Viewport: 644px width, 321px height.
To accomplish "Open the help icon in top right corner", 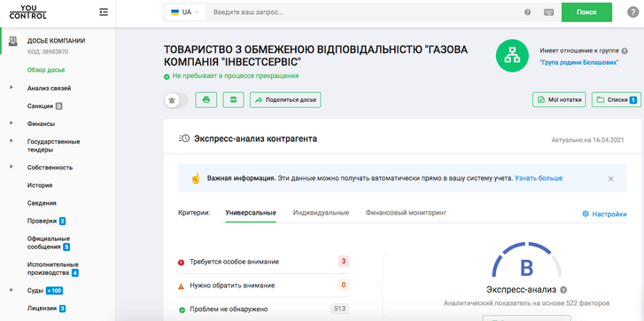I will click(632, 12).
